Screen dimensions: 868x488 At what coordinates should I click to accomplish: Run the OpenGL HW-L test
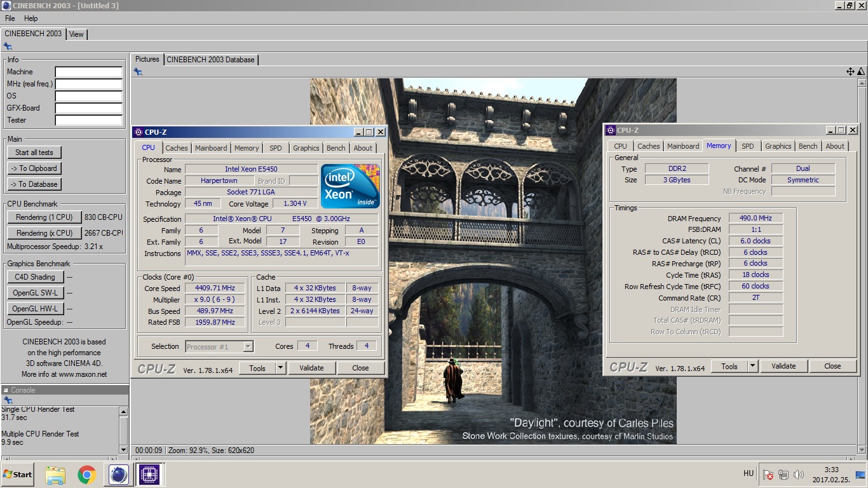[35, 309]
